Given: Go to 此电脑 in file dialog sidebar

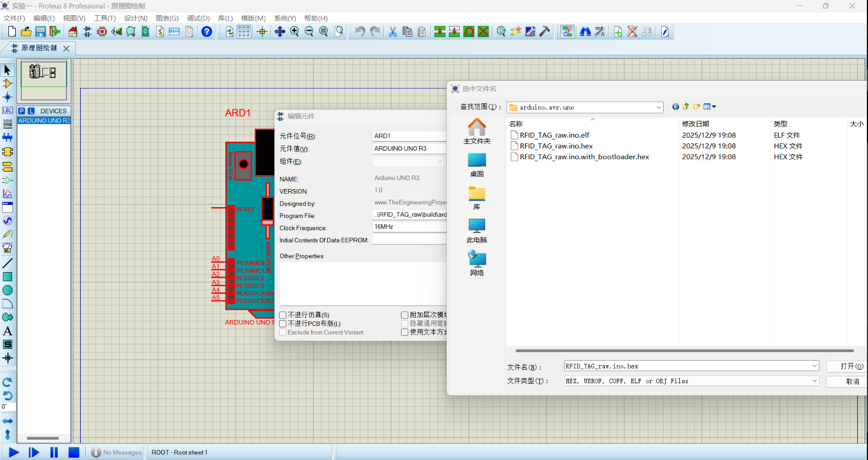Looking at the screenshot, I should [477, 231].
